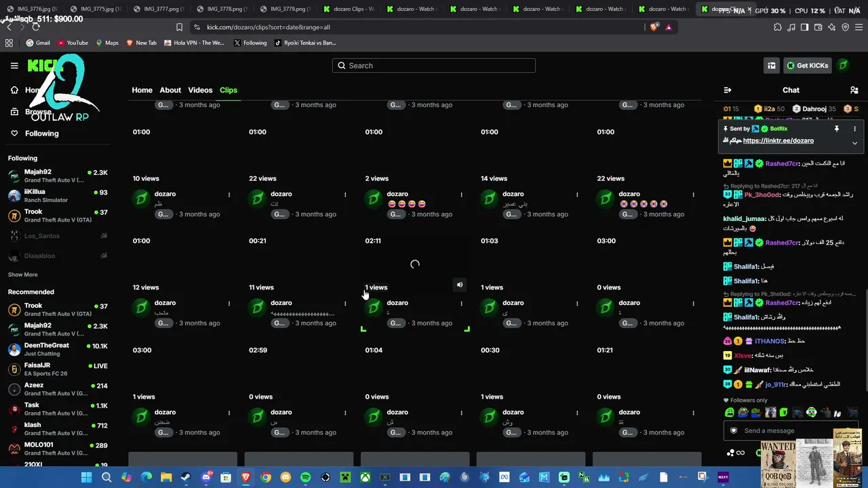
Task: Open Steam from the taskbar
Action: pos(186,477)
